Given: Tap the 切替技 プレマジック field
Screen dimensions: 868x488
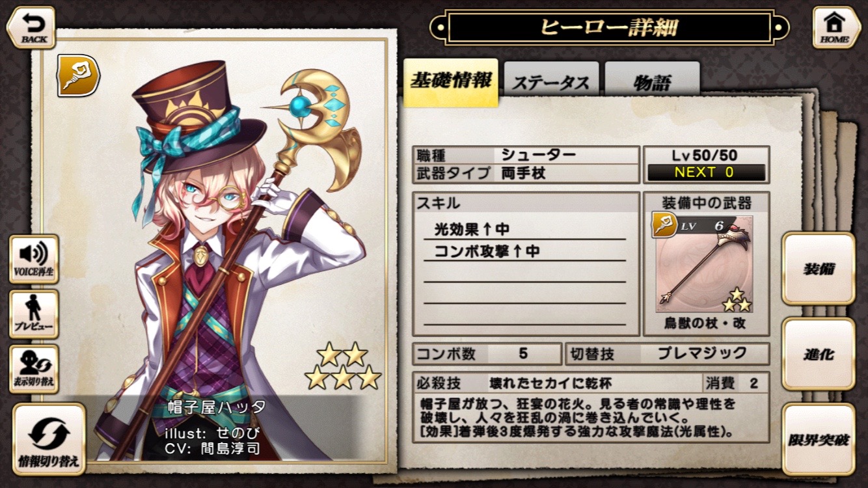Looking at the screenshot, I should (x=668, y=354).
